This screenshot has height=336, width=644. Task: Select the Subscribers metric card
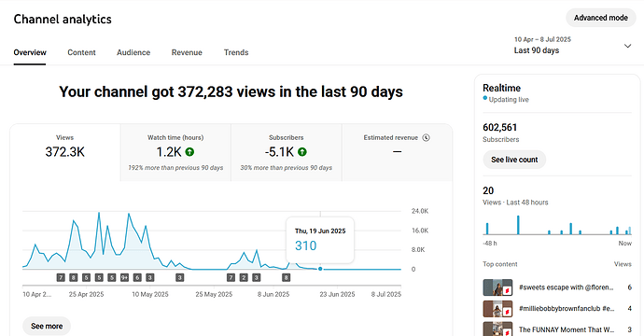[x=287, y=152]
